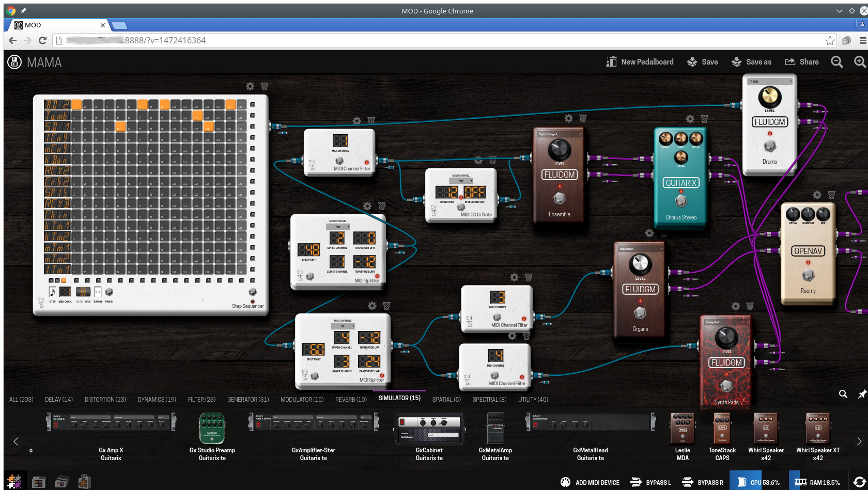Click Ensemble pedal LEVEL knob
Viewport: 868px width, 490px height.
[x=559, y=150]
